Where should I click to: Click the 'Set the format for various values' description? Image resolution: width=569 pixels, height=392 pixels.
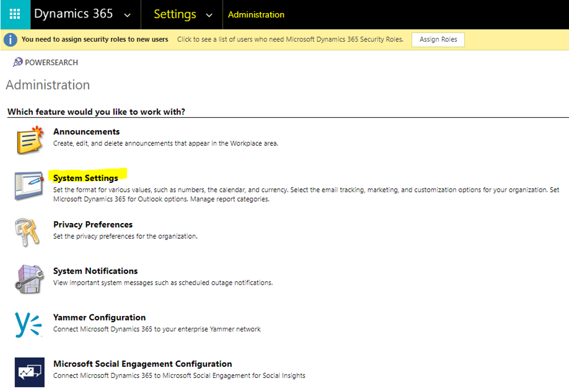coord(306,194)
